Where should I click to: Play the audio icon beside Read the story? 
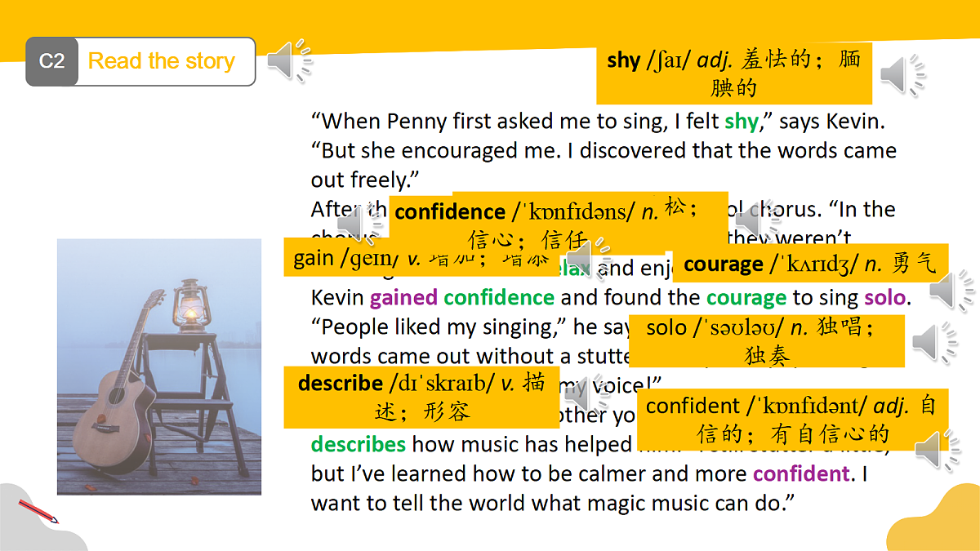point(289,60)
